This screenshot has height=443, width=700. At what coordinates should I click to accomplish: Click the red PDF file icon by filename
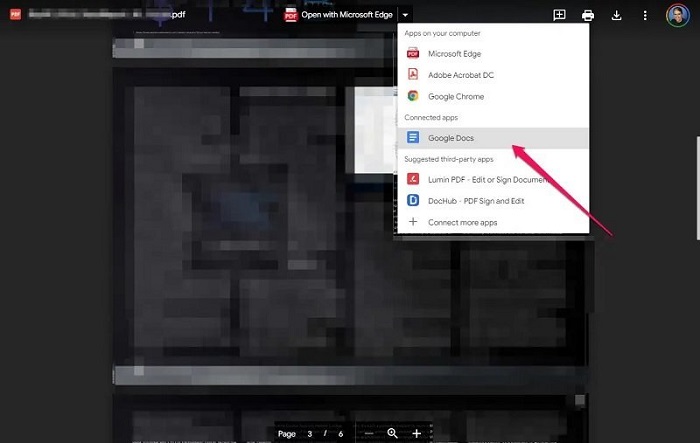pyautogui.click(x=16, y=14)
